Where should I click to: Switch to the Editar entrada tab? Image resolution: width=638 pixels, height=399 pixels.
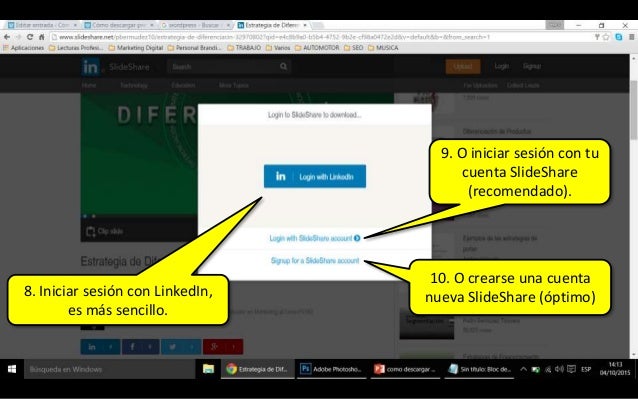pos(42,25)
